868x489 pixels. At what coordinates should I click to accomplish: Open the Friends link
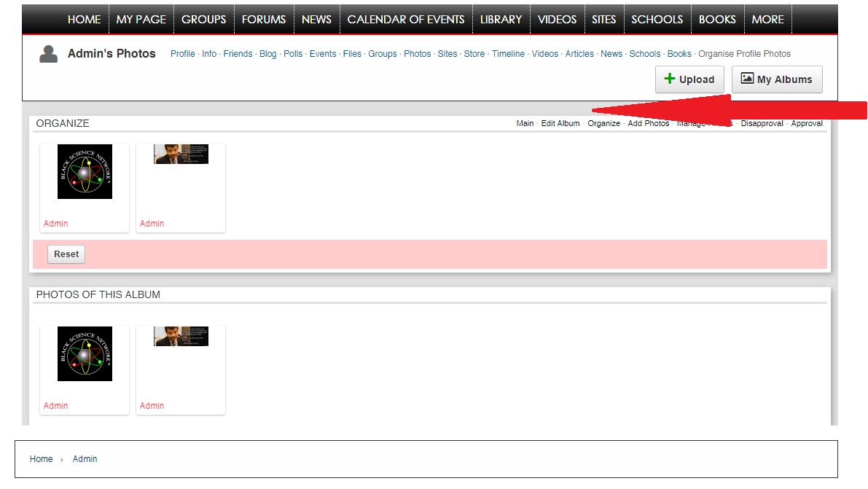[238, 54]
